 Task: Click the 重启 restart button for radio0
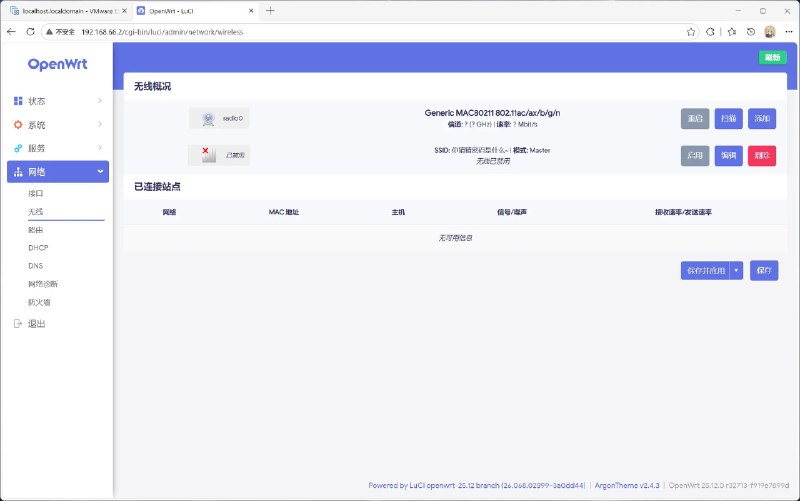(x=695, y=118)
